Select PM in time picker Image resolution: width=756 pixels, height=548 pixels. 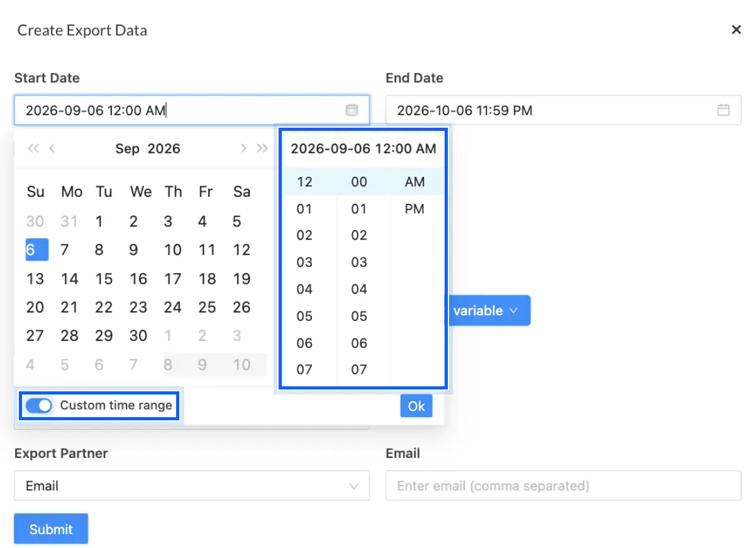coord(414,209)
